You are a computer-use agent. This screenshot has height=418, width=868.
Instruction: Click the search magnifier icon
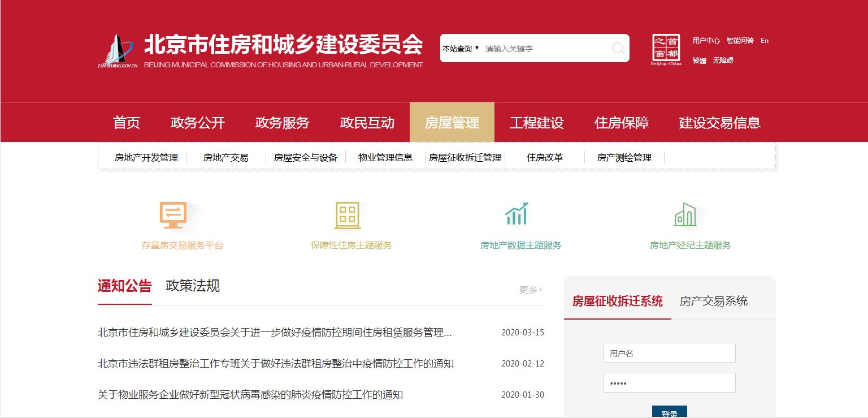(618, 49)
